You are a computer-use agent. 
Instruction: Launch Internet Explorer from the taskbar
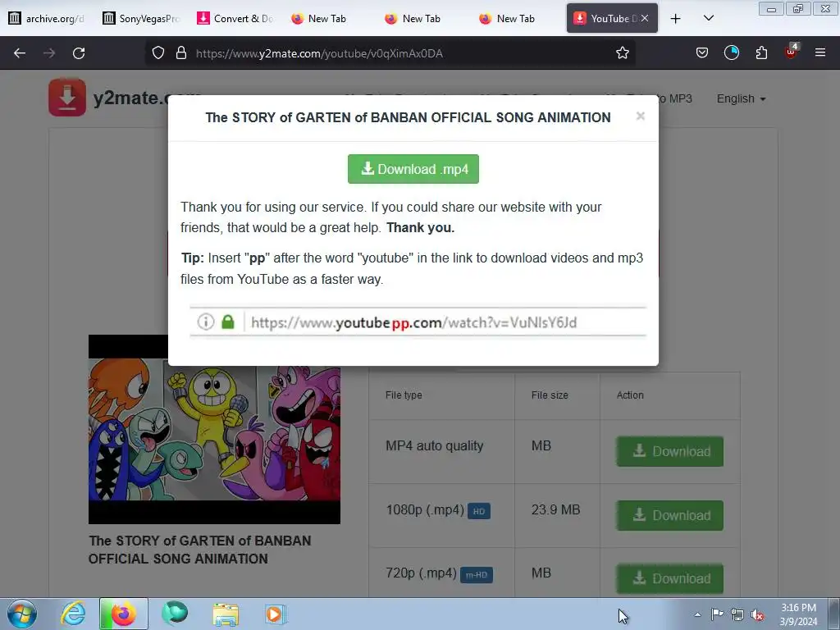[73, 614]
